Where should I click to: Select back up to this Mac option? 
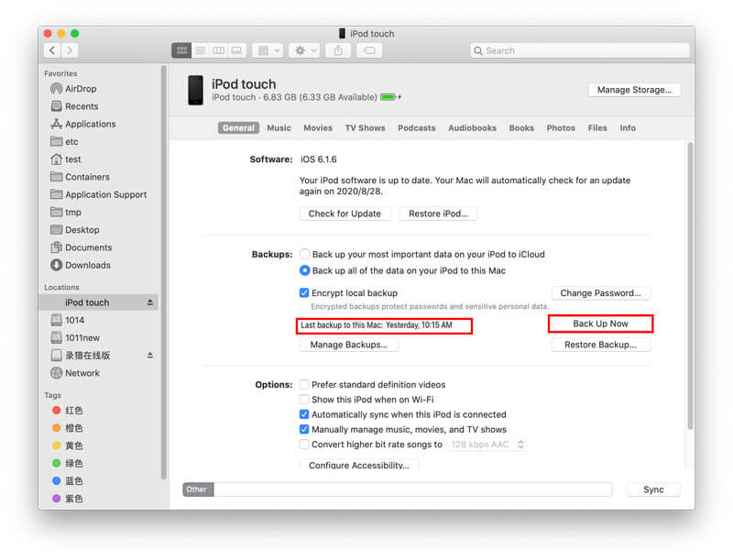coord(305,270)
